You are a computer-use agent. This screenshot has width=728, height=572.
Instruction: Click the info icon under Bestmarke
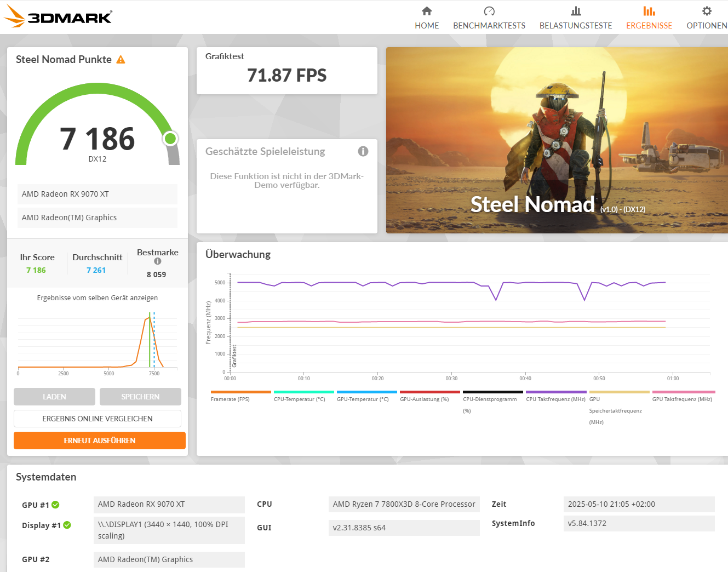(x=158, y=261)
